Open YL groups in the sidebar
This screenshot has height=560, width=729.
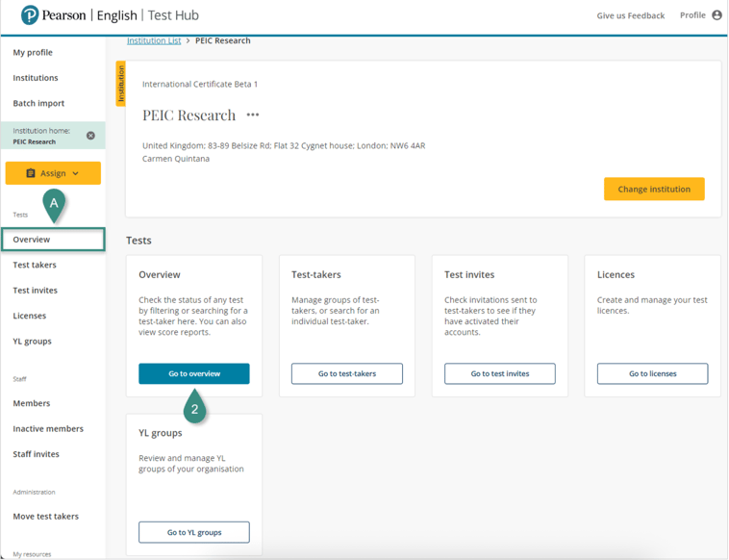click(x=32, y=342)
